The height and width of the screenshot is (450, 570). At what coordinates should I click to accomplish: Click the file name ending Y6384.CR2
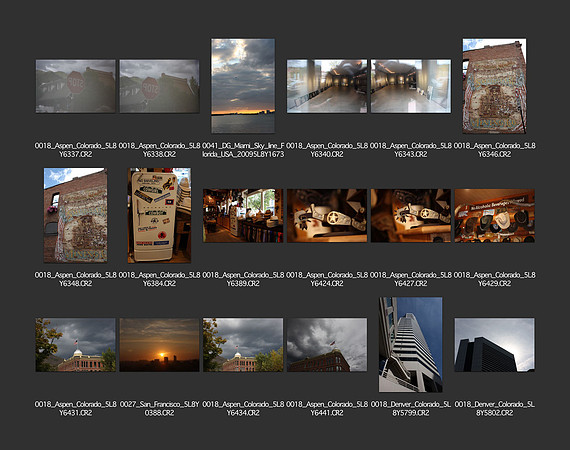(159, 279)
